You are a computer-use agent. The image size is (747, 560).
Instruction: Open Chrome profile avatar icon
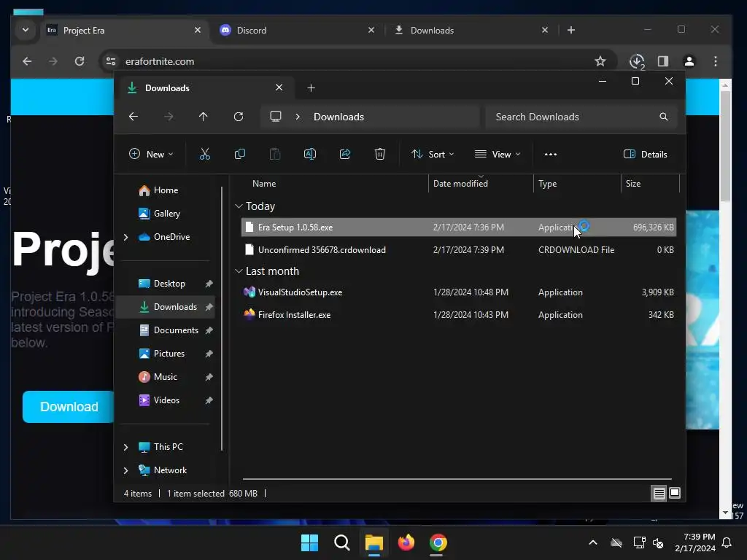(689, 61)
